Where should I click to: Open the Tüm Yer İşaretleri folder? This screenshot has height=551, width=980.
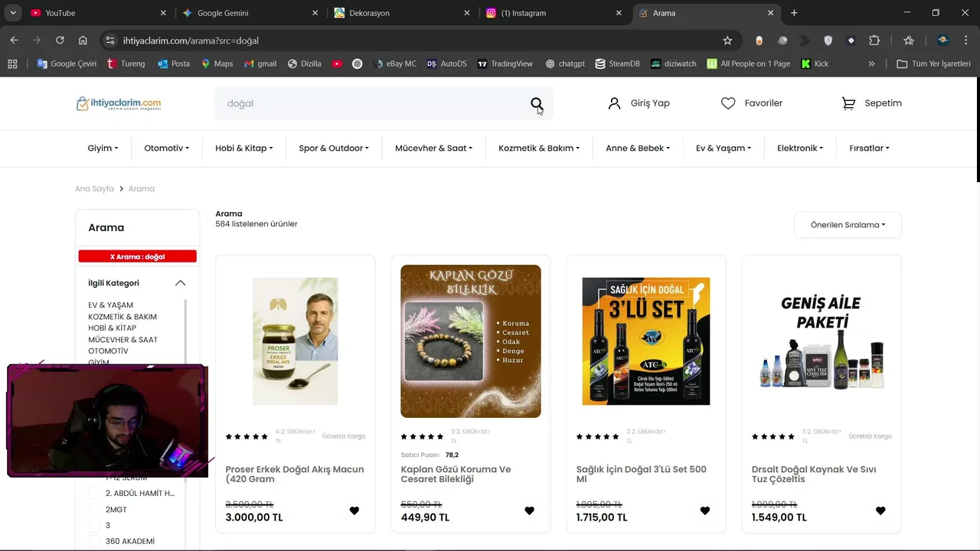coord(933,64)
